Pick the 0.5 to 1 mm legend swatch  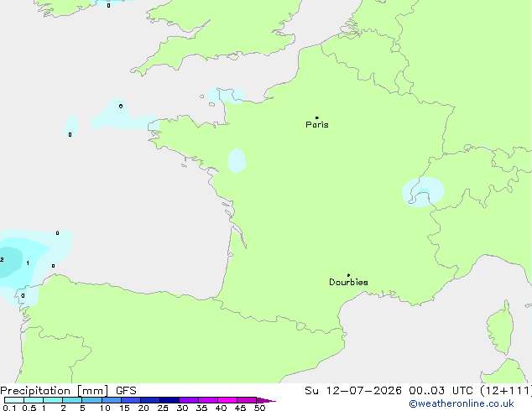point(34,400)
